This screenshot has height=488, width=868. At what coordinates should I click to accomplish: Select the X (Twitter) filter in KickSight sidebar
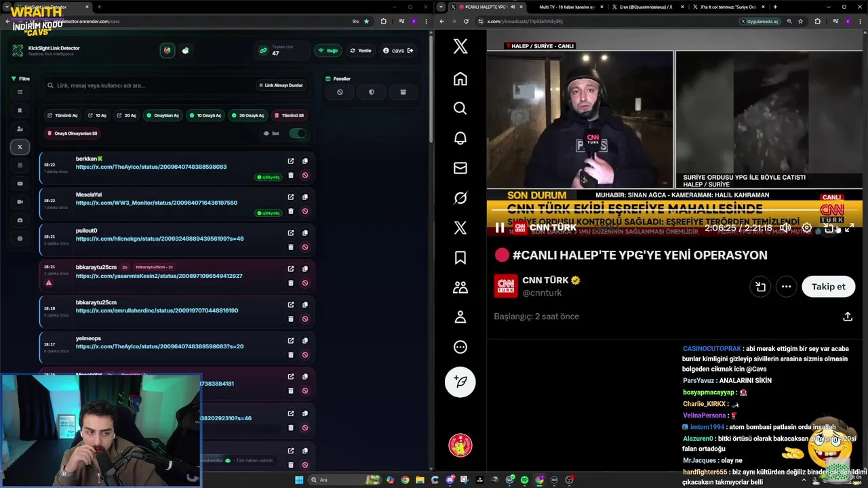pyautogui.click(x=20, y=146)
